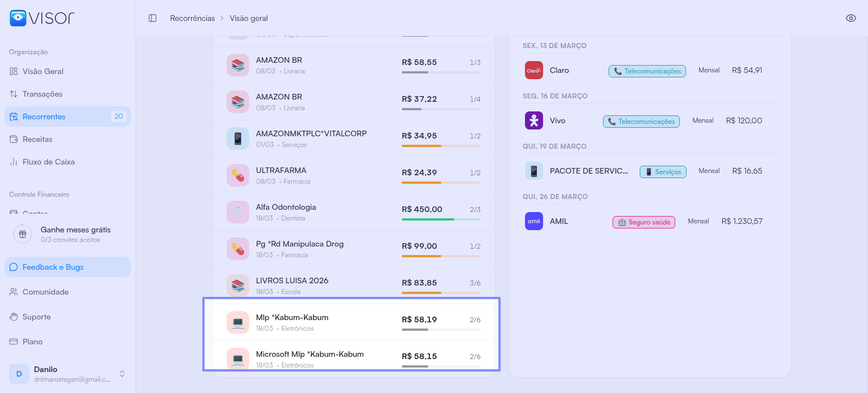Toggle values visibility eye icon
Screen dimensions: 868x393
850,18
